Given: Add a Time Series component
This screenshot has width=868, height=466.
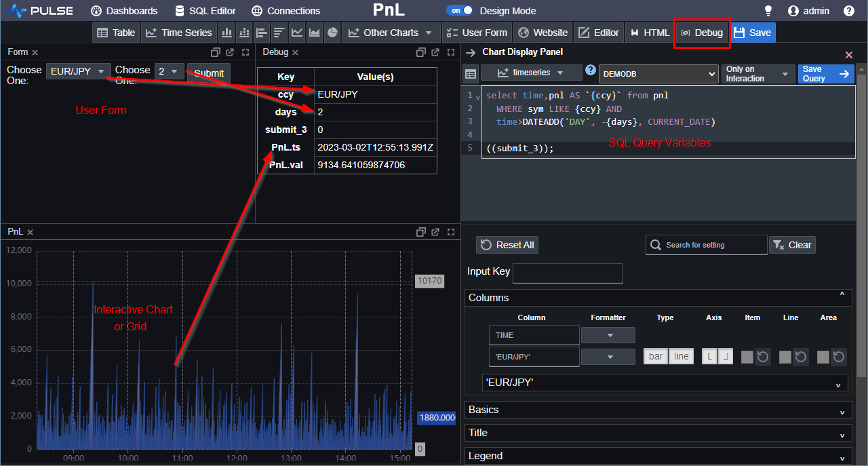Looking at the screenshot, I should click(179, 33).
